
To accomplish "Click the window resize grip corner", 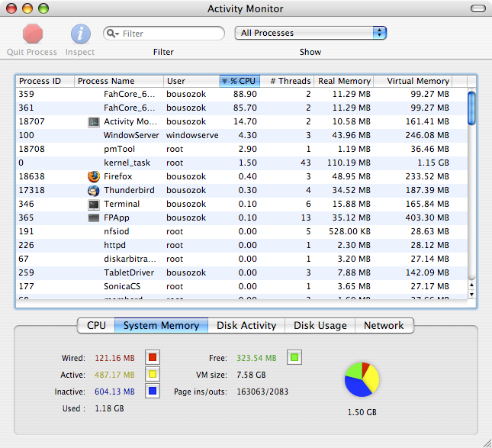I will click(487, 443).
